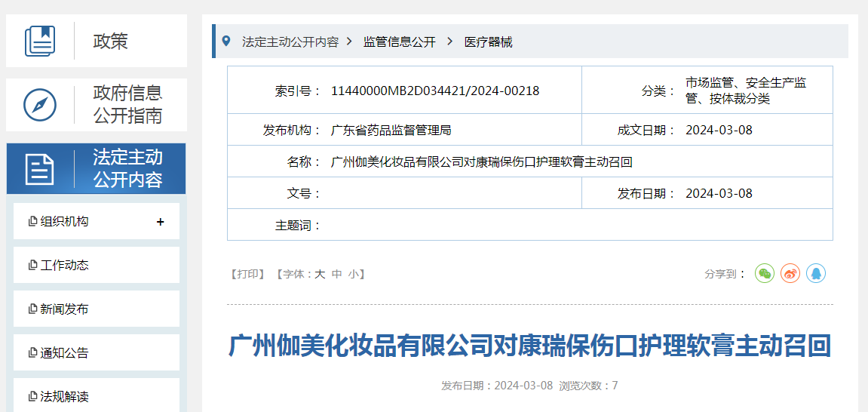Open the 新闻发布 sidebar entry
The image size is (868, 412).
[x=97, y=309]
